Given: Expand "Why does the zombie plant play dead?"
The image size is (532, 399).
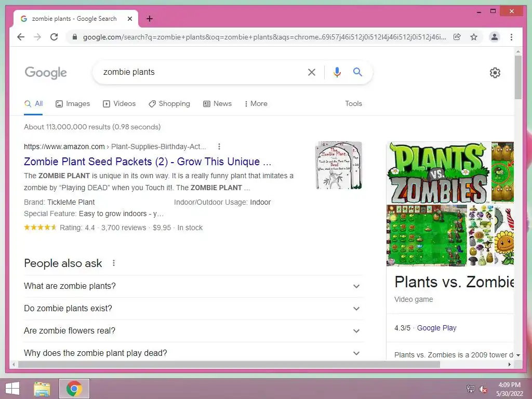Looking at the screenshot, I should click(x=193, y=353).
